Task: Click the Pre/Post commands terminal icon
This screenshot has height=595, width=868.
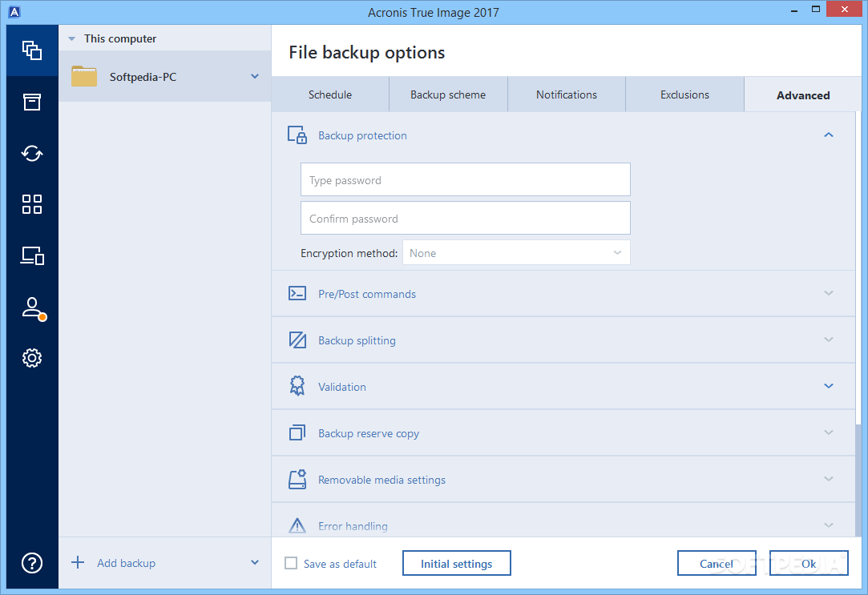Action: (x=297, y=293)
